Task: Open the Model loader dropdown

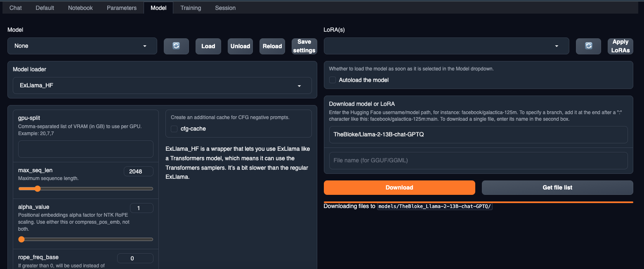Action: tap(162, 85)
